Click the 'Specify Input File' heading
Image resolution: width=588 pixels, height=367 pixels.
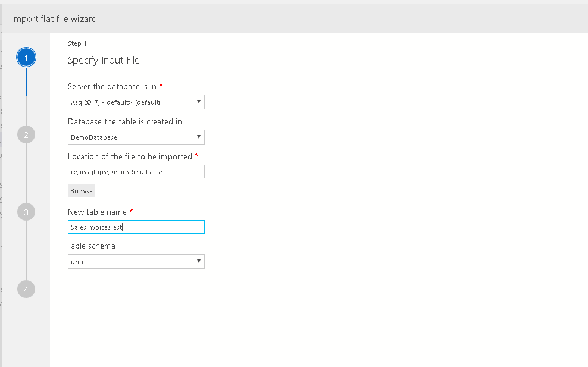click(x=104, y=60)
